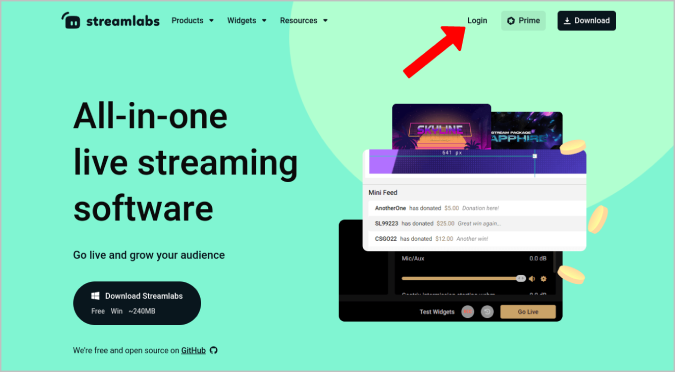The width and height of the screenshot is (675, 372).
Task: Open Mic/Aux settings gear icon
Action: tap(543, 279)
